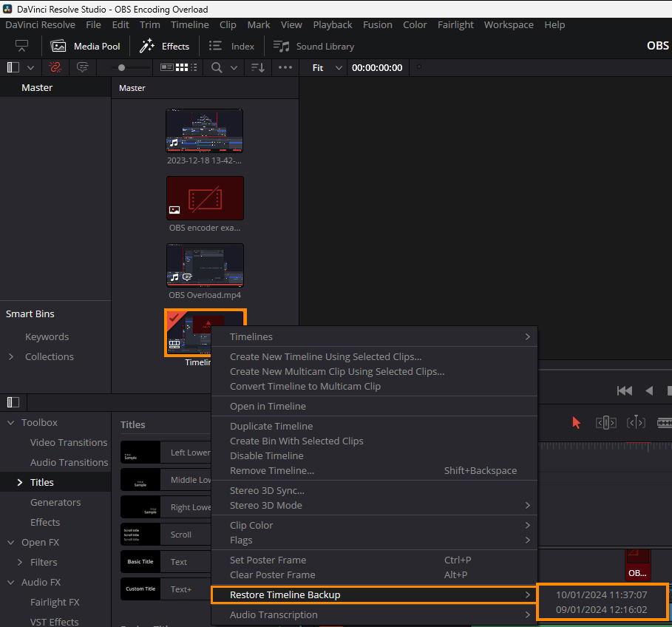Image resolution: width=672 pixels, height=627 pixels.
Task: Expand the Filters category
Action: (20, 562)
